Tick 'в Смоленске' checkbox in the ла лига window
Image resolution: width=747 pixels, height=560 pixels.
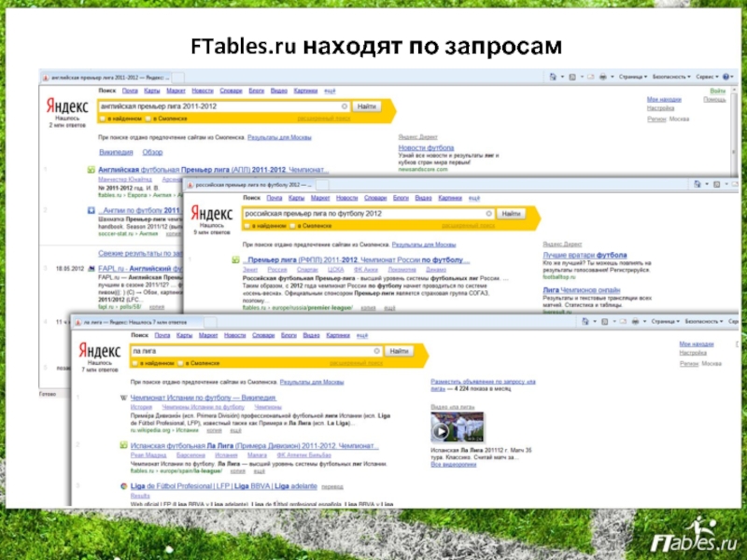(x=180, y=363)
